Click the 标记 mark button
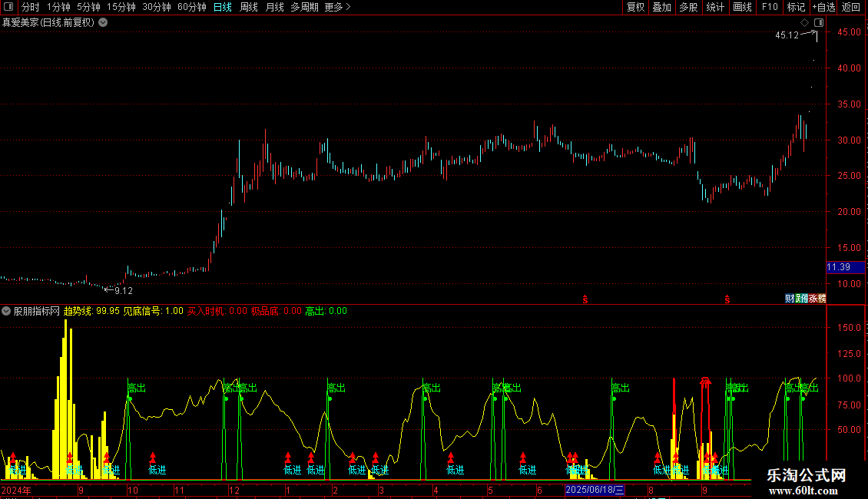The width and height of the screenshot is (868, 499). 796,7
